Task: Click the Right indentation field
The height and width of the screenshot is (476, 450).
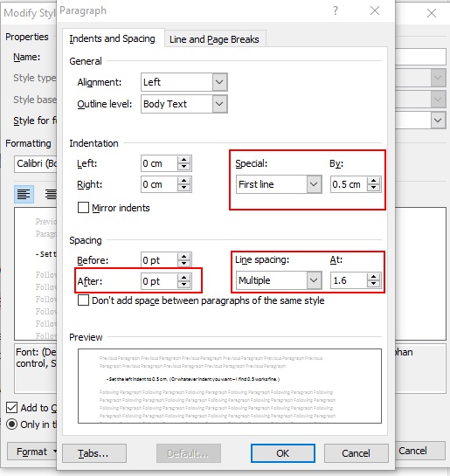Action: click(x=159, y=184)
